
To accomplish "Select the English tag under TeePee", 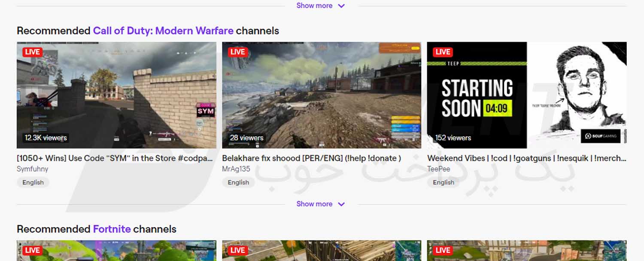I will pos(444,182).
